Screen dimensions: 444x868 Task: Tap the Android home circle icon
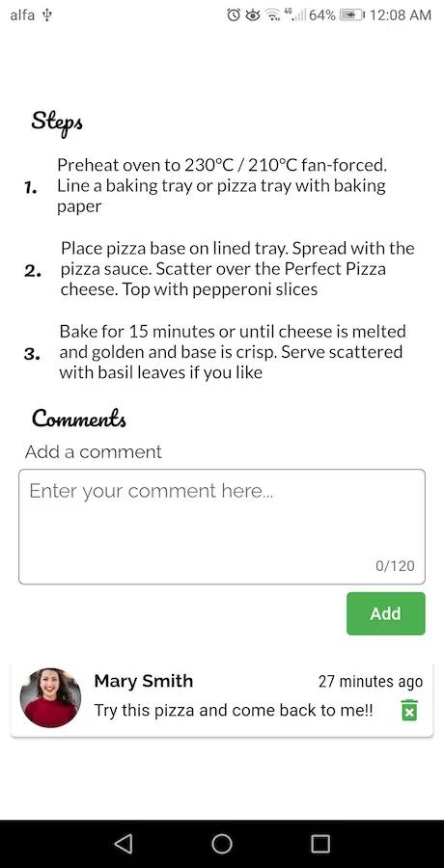pyautogui.click(x=222, y=844)
